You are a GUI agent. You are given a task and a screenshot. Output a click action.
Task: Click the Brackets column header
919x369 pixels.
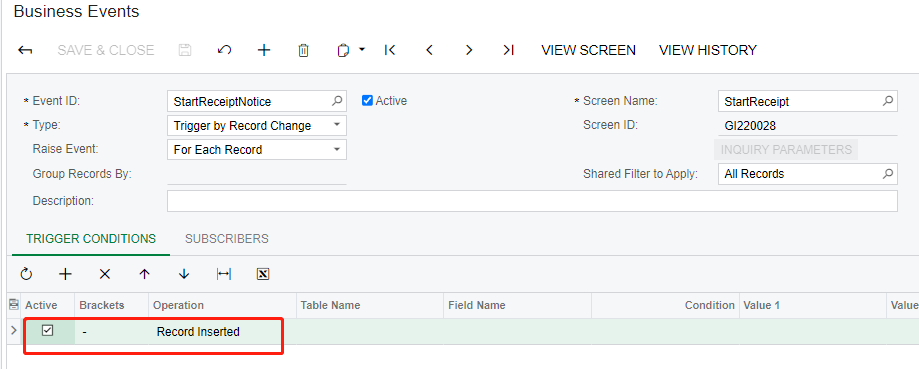click(111, 305)
